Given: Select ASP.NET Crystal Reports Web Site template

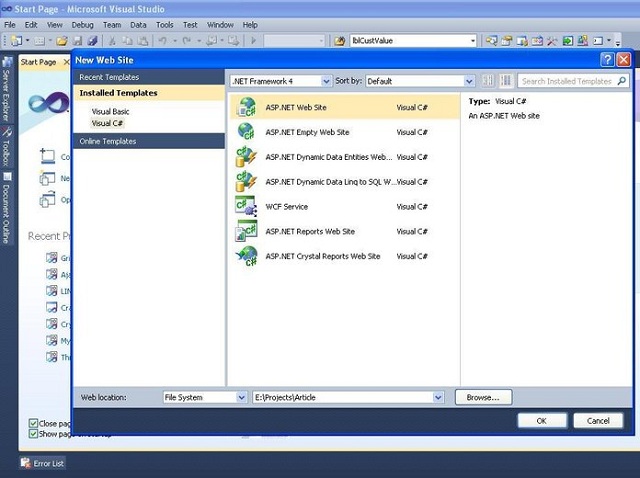Looking at the screenshot, I should click(x=345, y=256).
